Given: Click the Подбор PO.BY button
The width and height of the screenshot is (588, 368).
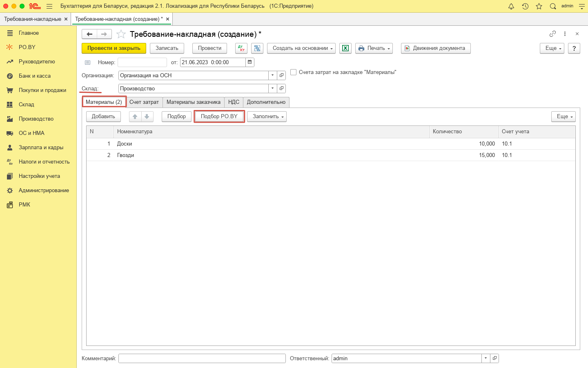Looking at the screenshot, I should coord(219,117).
